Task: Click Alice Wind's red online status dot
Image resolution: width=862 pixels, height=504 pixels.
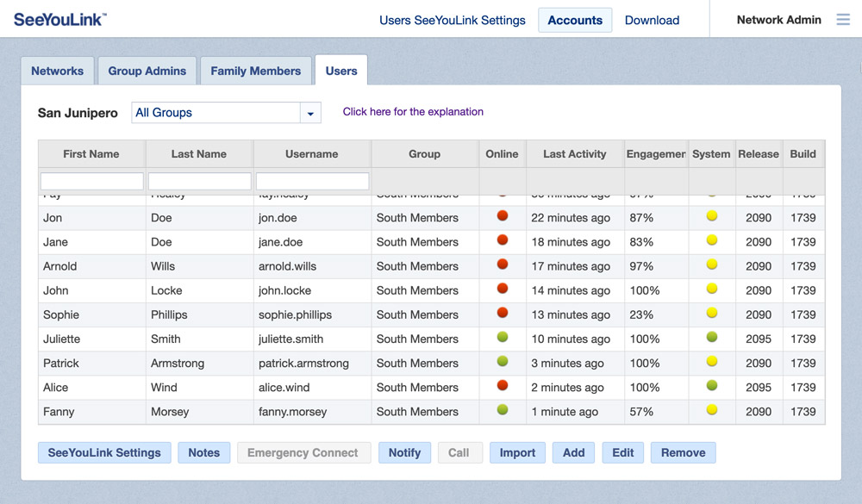Action: click(x=503, y=385)
